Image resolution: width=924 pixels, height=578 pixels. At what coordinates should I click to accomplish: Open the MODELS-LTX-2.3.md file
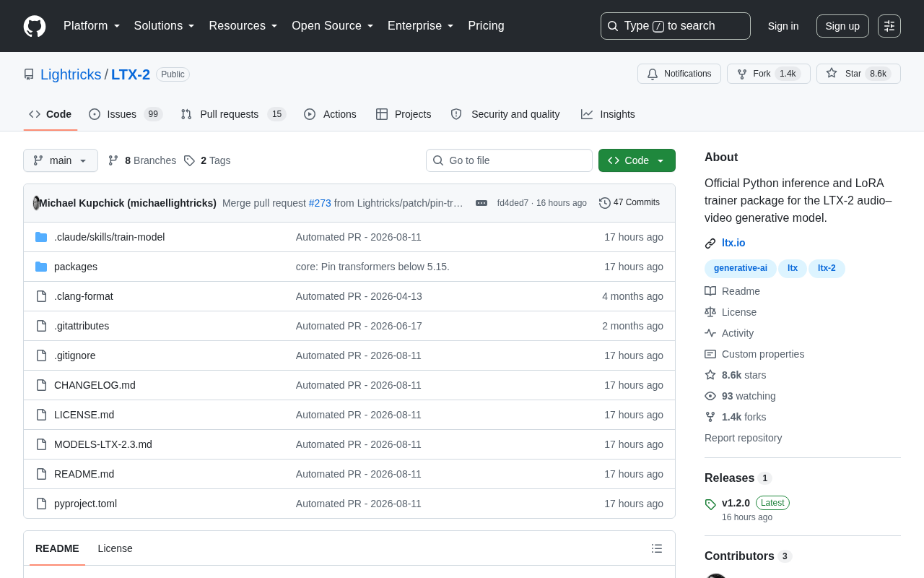click(x=103, y=444)
